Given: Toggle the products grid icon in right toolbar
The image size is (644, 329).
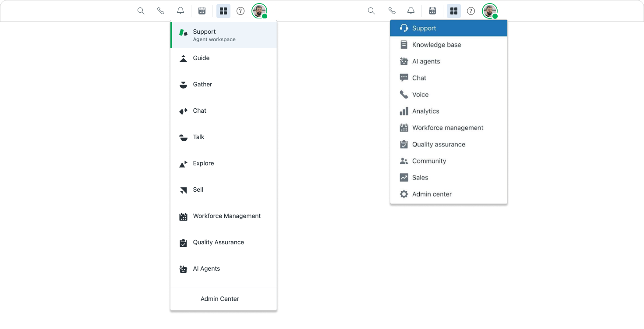Looking at the screenshot, I should click(454, 11).
